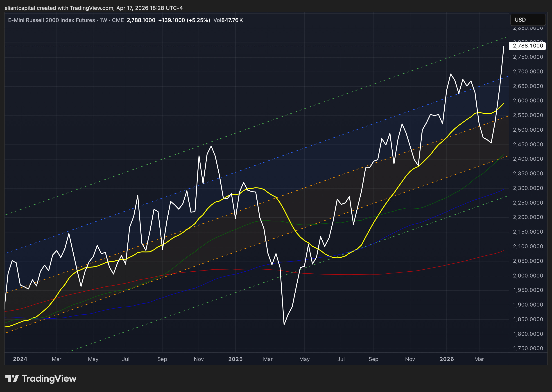Click the TradingView logo icon
This screenshot has height=392, width=552.
coord(12,378)
